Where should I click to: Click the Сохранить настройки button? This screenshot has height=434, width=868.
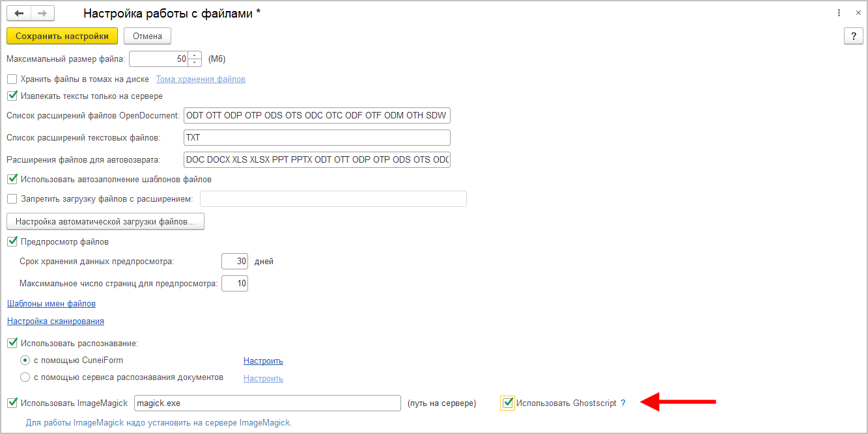pyautogui.click(x=62, y=36)
